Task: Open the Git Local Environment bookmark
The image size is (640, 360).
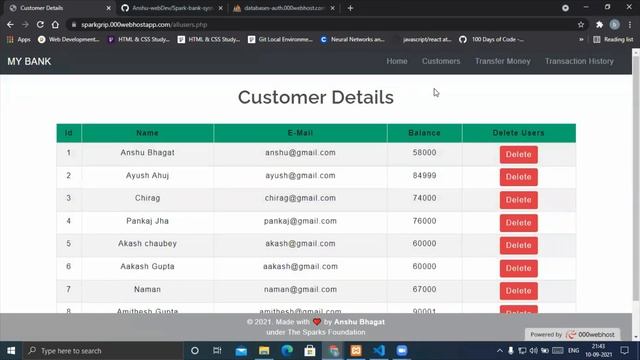Action: (280, 39)
